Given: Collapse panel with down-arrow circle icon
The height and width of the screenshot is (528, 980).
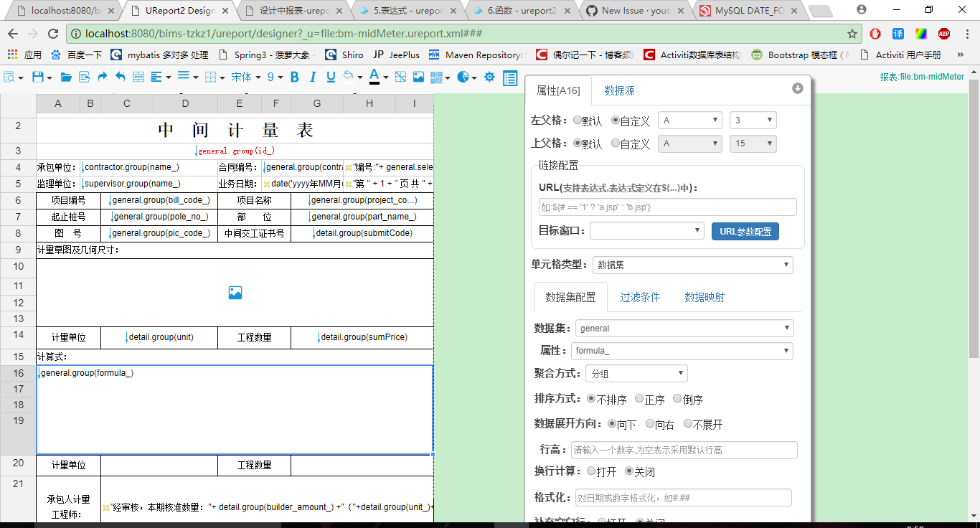Looking at the screenshot, I should tap(797, 88).
